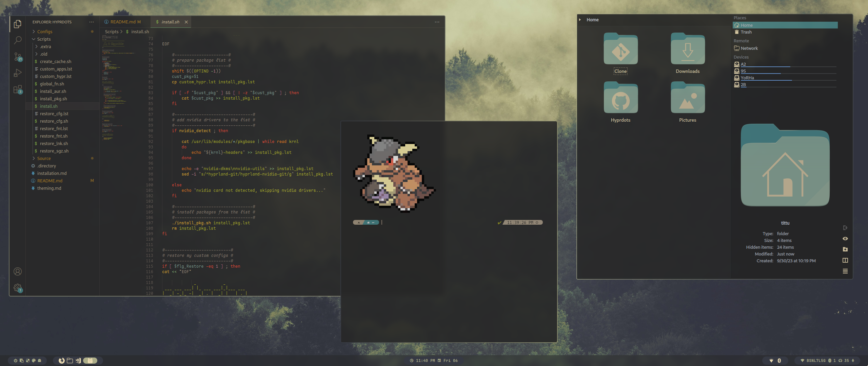Expand the Source folder in file tree
This screenshot has height=366, width=868.
(34, 158)
